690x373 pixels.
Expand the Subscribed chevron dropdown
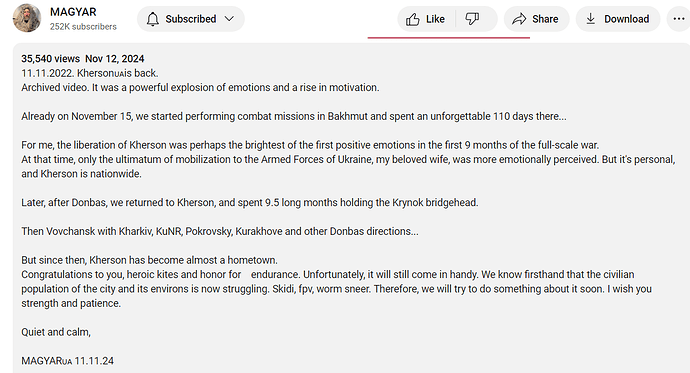click(229, 19)
